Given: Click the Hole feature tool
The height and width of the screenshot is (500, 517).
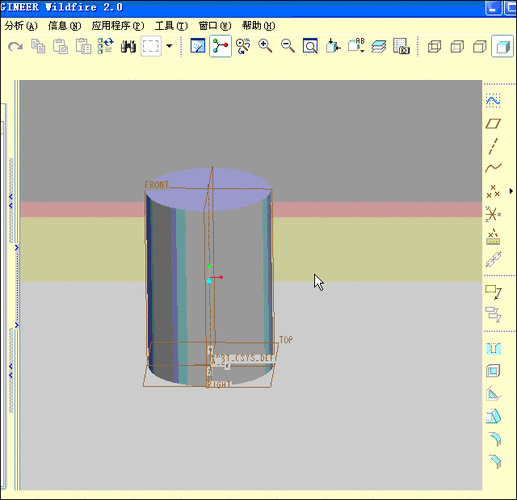Looking at the screenshot, I should [x=493, y=349].
